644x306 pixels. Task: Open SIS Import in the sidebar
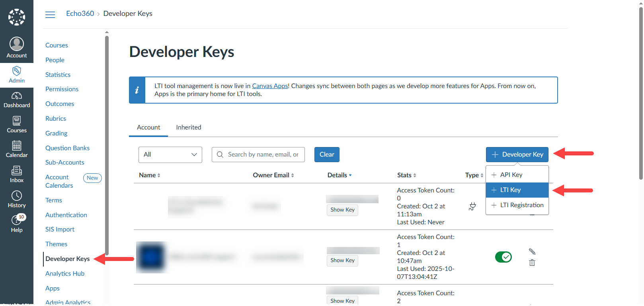pyautogui.click(x=60, y=229)
